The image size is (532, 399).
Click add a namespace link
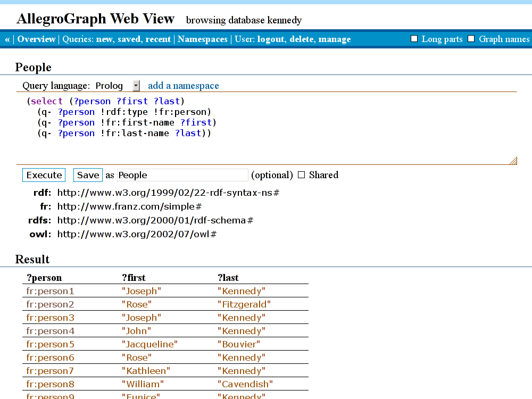click(x=183, y=86)
